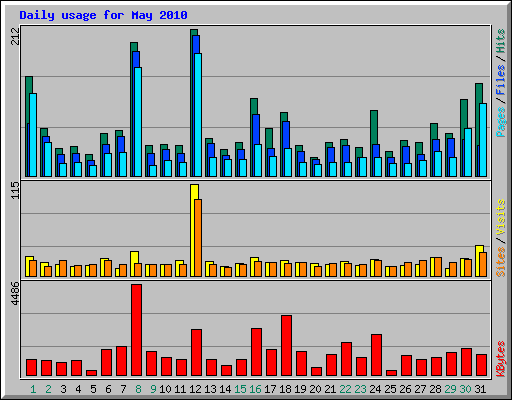This screenshot has width=512, height=400.
Task: Click the green 'Hits' legend label
Action: click(500, 41)
